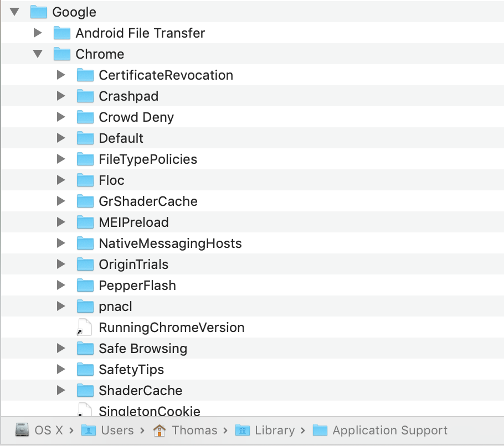This screenshot has height=446, width=504.
Task: Expand the Crowd Deny folder triangle
Action: 61,117
